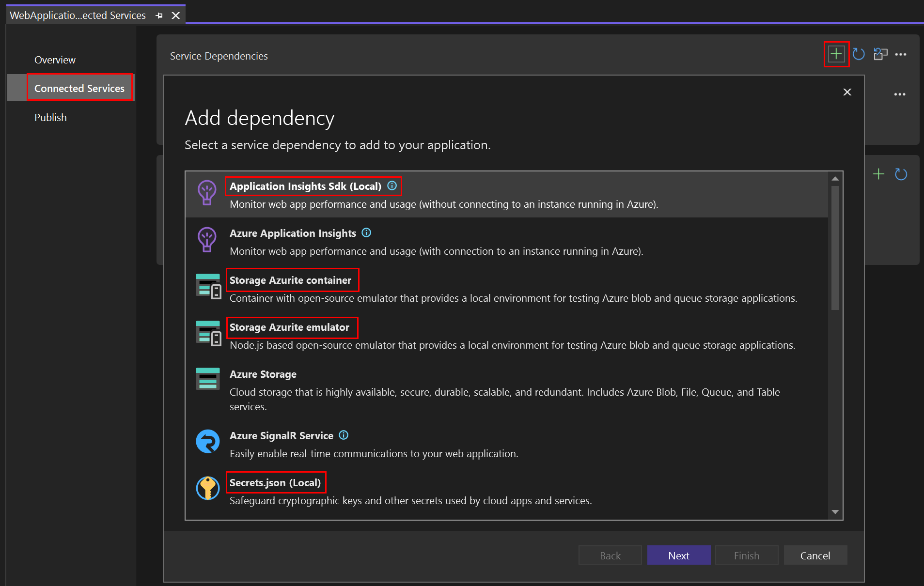Switch to the Overview page
The width and height of the screenshot is (924, 586).
pos(55,60)
